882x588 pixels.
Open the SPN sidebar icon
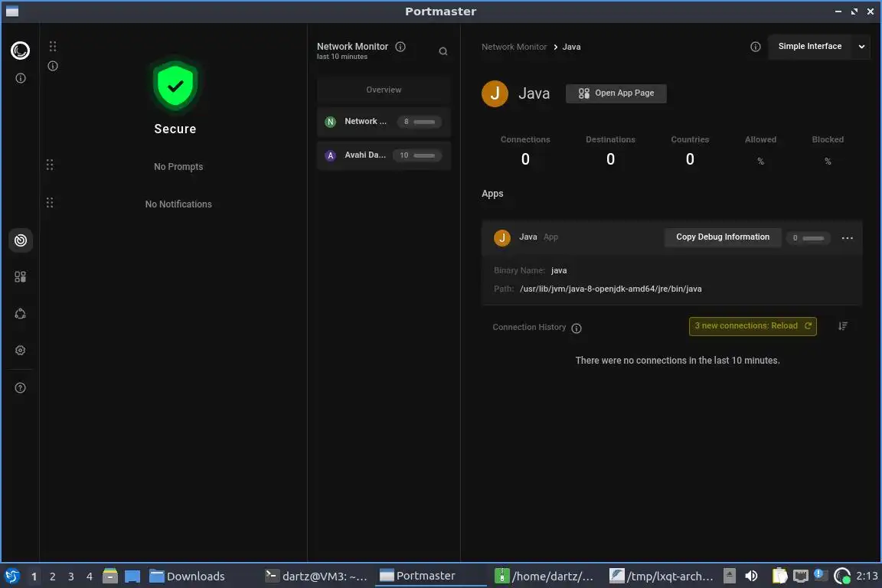(x=20, y=314)
